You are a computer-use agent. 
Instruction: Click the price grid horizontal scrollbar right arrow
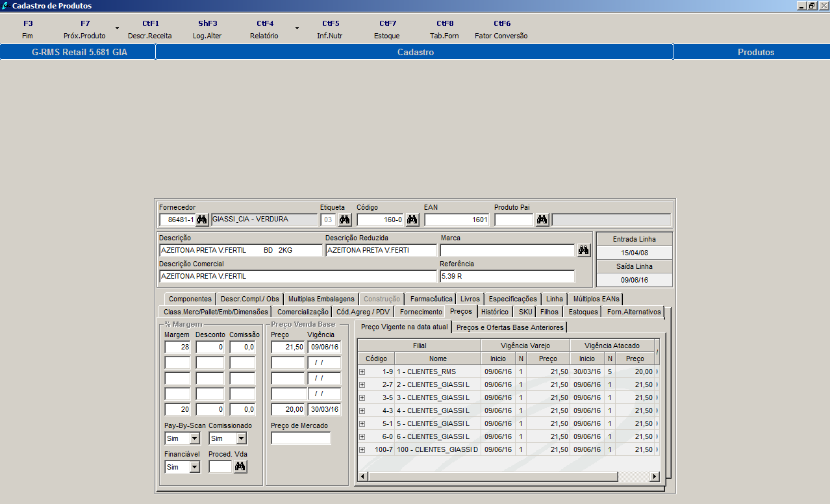[x=654, y=477]
